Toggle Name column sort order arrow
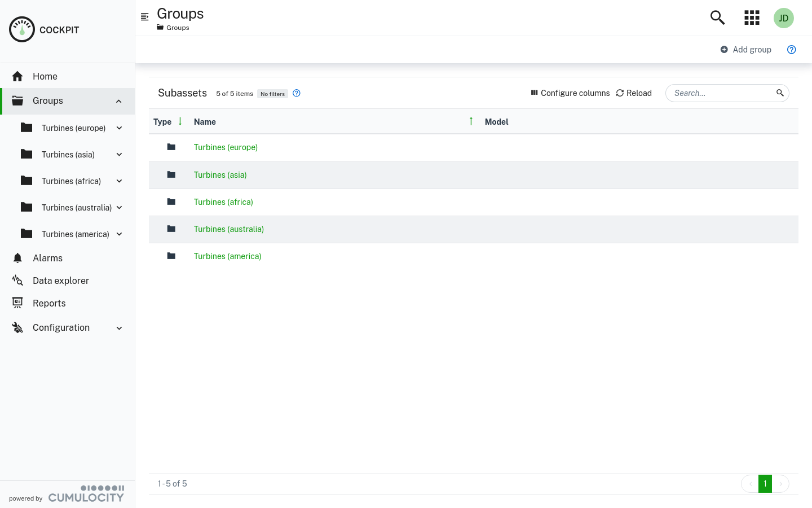The width and height of the screenshot is (812, 508). pyautogui.click(x=471, y=121)
